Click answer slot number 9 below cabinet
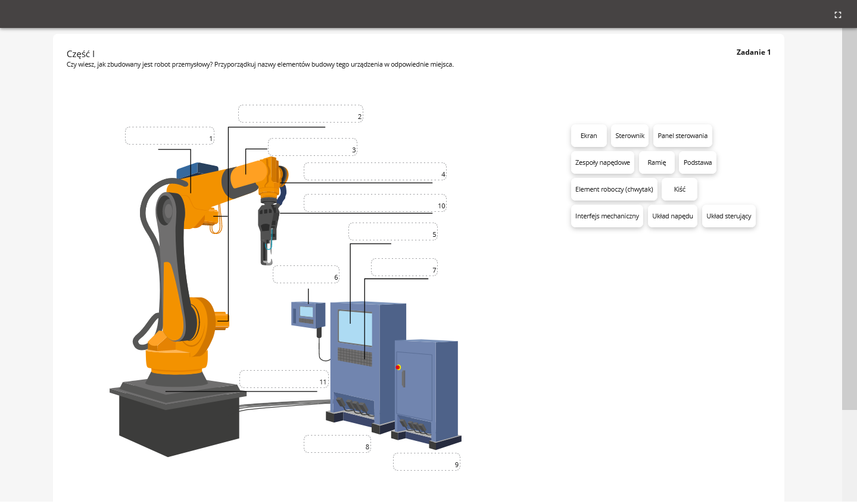Image resolution: width=857 pixels, height=504 pixels. 426,462
